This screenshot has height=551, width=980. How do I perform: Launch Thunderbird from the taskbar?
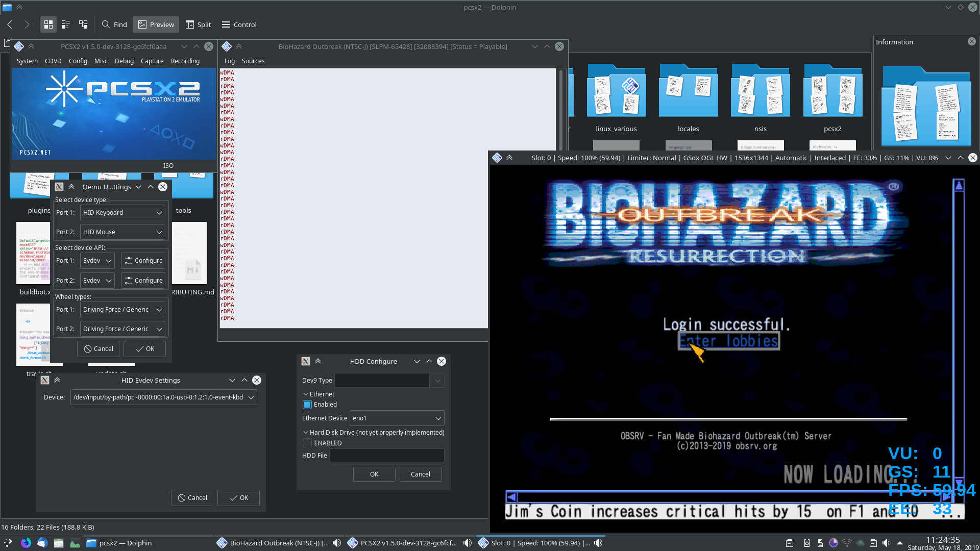pos(42,543)
